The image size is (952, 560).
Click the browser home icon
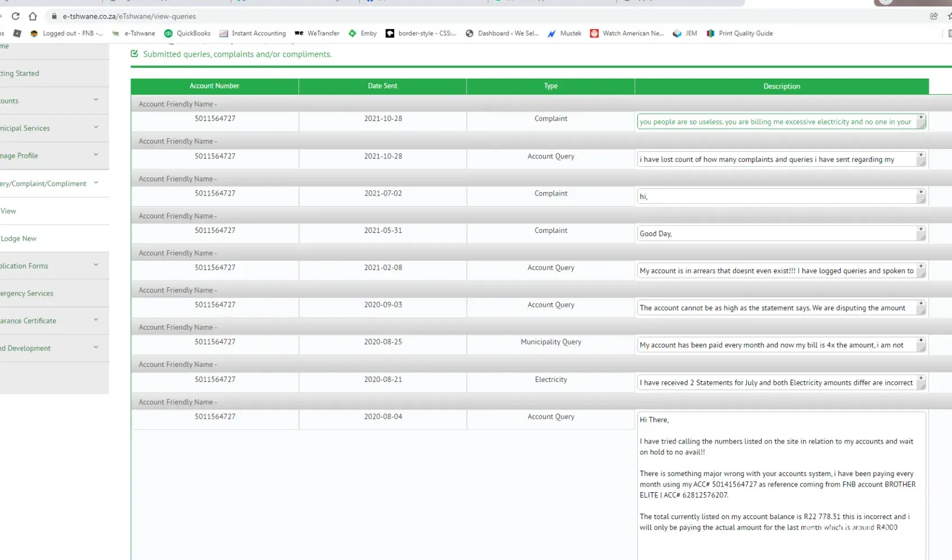click(33, 16)
